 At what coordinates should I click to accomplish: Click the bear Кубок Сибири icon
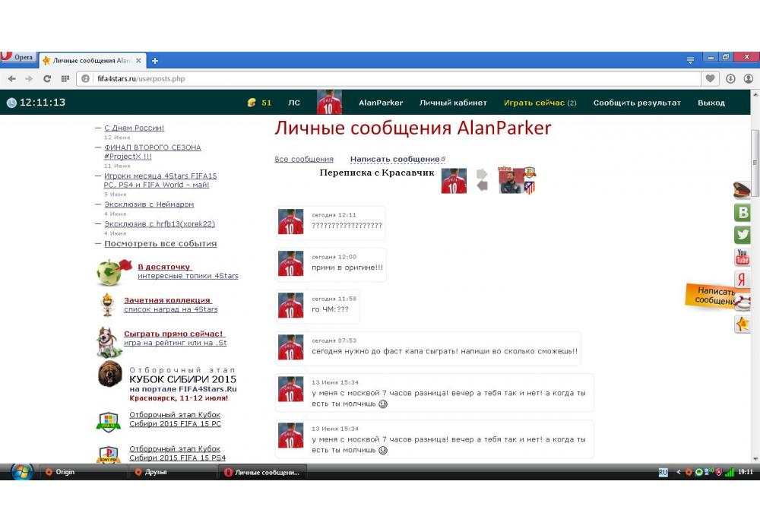coord(110,374)
